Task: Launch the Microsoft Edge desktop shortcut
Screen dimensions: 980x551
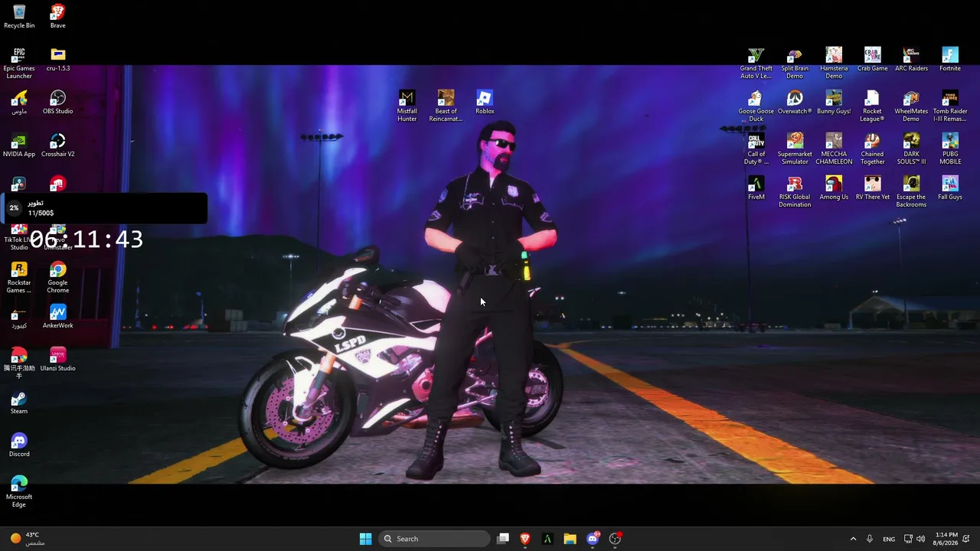Action: click(19, 491)
